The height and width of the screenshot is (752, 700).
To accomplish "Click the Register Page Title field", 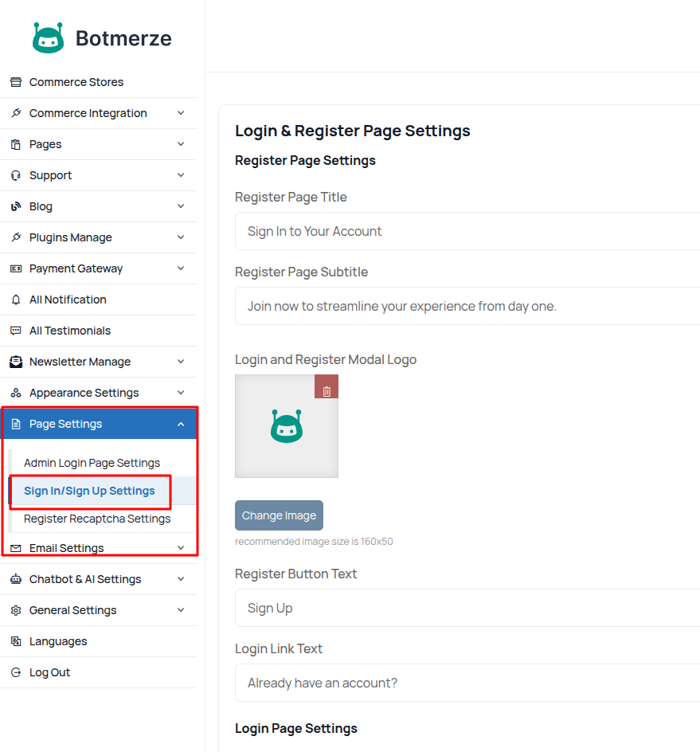I will [467, 231].
